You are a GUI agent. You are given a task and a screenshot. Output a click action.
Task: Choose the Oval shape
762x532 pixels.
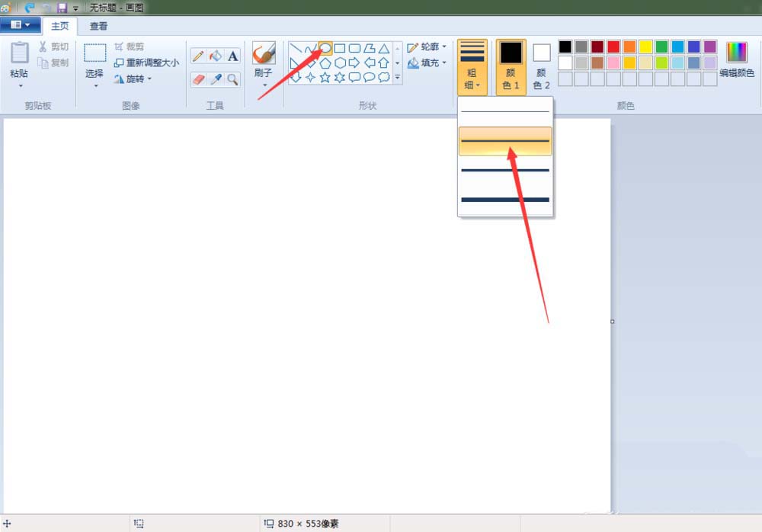tap(325, 48)
